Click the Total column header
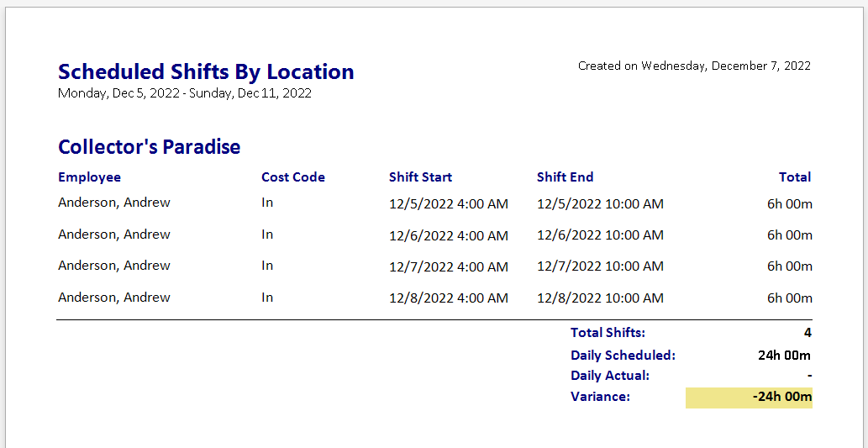868x448 pixels. tap(794, 177)
